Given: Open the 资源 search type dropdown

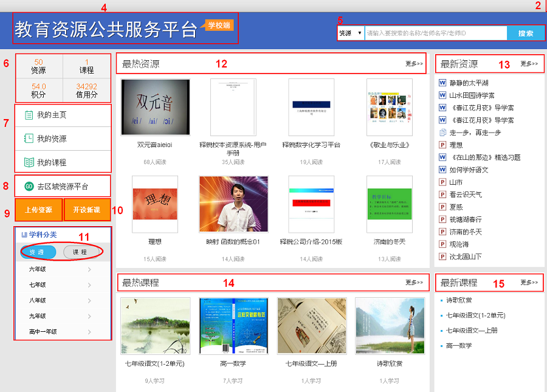Looking at the screenshot, I should [x=351, y=33].
